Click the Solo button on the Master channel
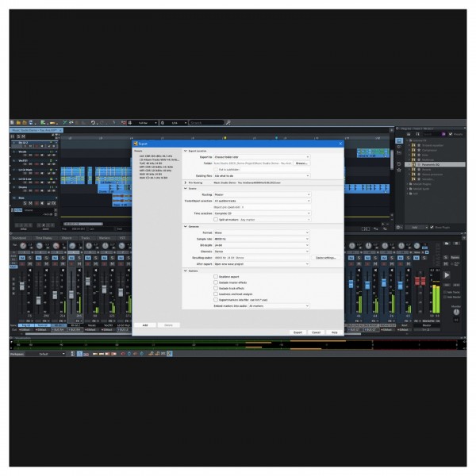Viewport: 476px width, 476px height. click(446, 257)
